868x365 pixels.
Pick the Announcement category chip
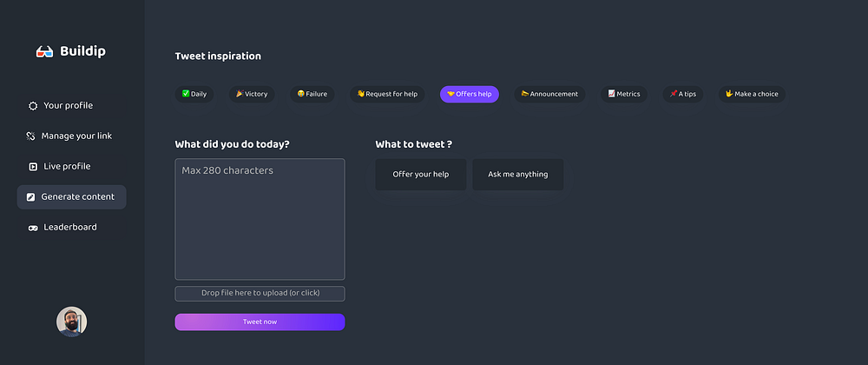549,94
